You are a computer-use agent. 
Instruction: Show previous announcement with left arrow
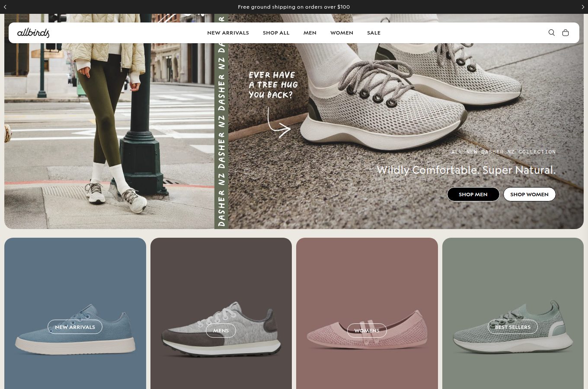(5, 7)
